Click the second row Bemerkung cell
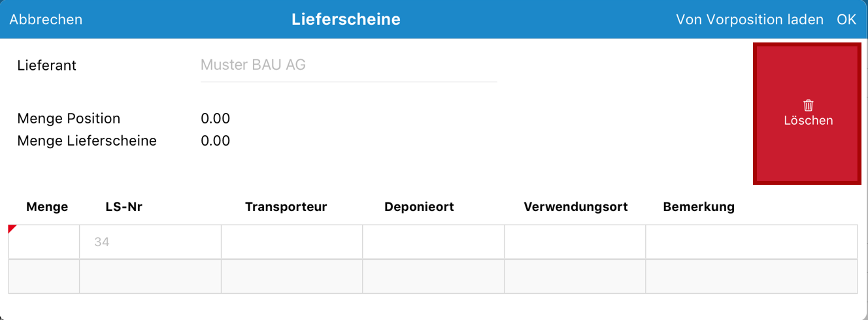Image resolution: width=868 pixels, height=320 pixels. click(751, 277)
